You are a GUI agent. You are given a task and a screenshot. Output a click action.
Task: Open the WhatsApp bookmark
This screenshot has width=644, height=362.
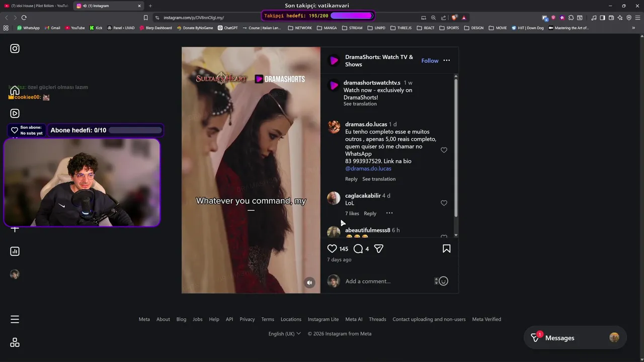tap(28, 28)
